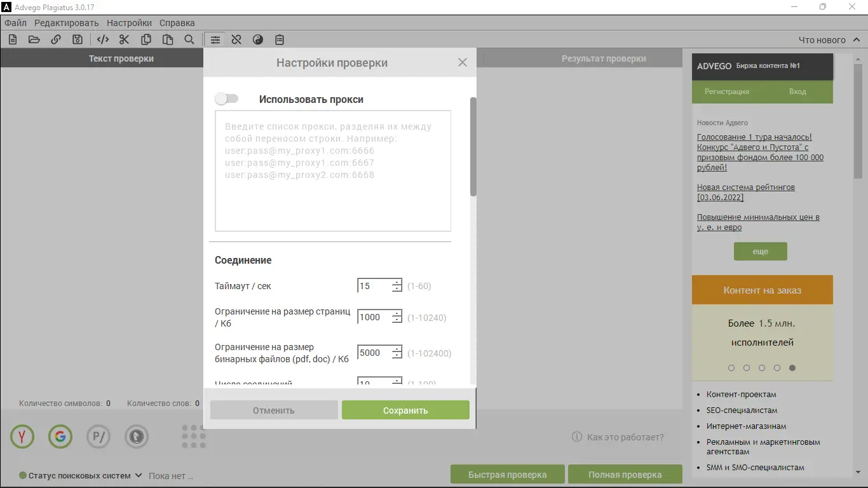
Task: Increase binary file size limit with up arrow
Action: (x=397, y=349)
